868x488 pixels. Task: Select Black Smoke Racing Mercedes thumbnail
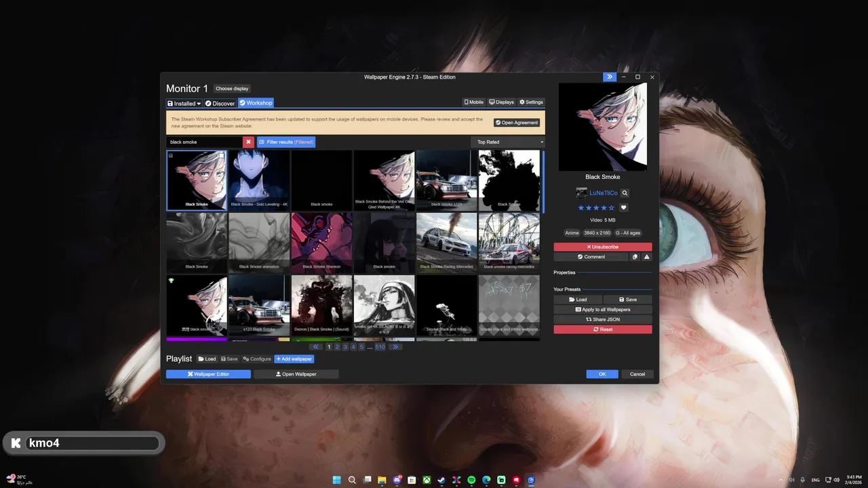point(446,243)
